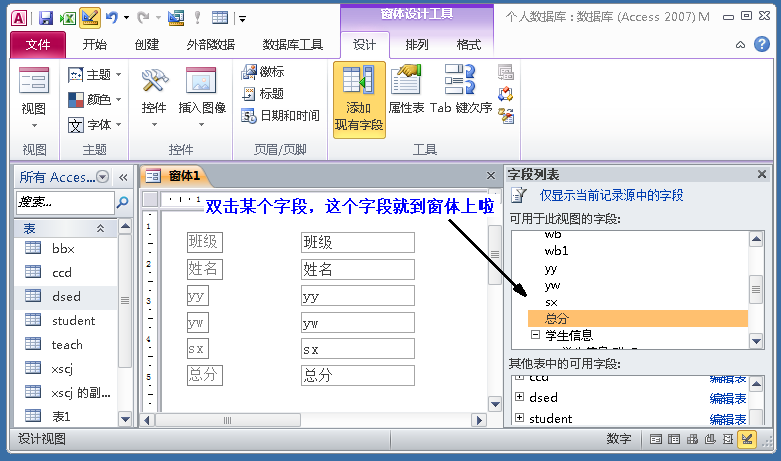Click the 标题 title button
The image size is (781, 461).
262,94
